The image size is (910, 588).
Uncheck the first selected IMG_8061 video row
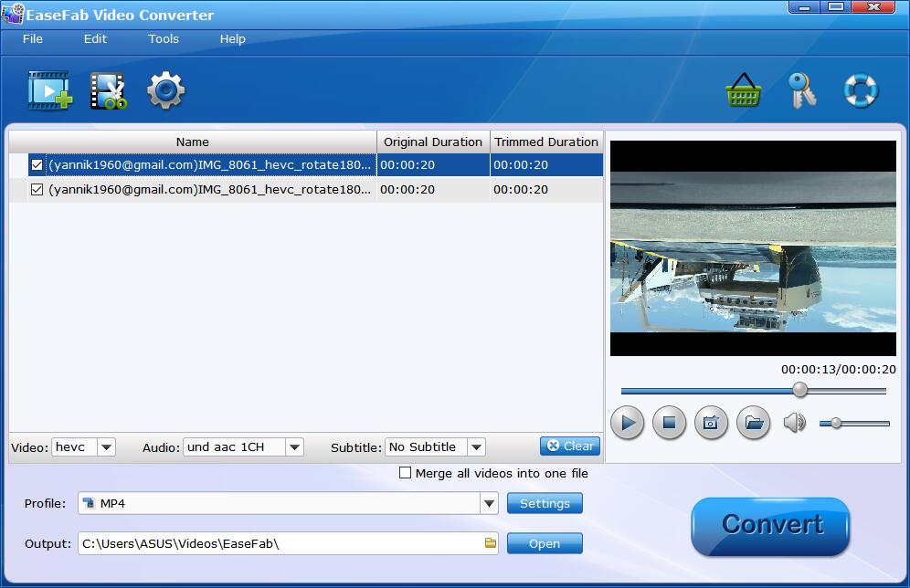coord(37,165)
